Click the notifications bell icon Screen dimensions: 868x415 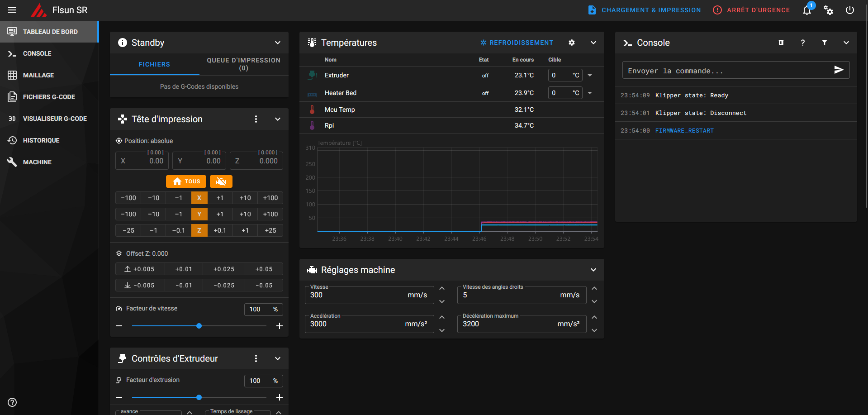807,10
